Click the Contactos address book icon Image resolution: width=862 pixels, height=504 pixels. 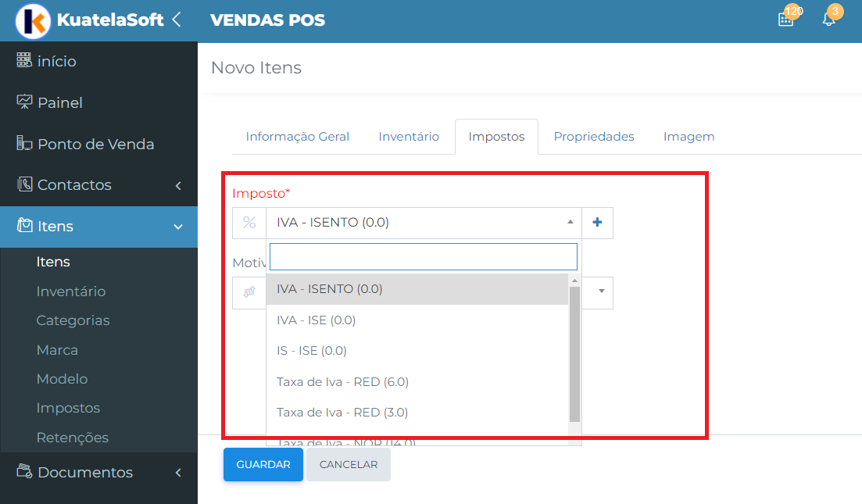[24, 184]
